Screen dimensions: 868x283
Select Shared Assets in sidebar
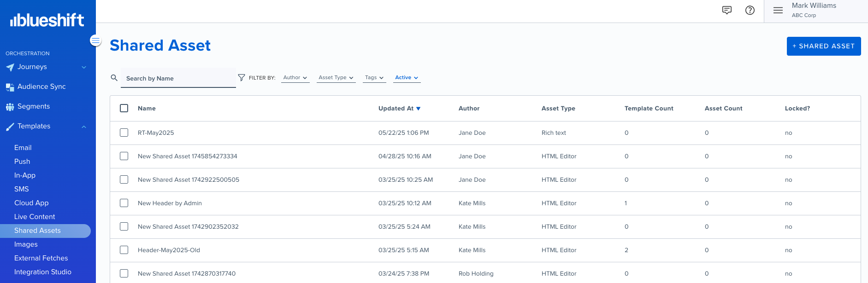point(45,231)
